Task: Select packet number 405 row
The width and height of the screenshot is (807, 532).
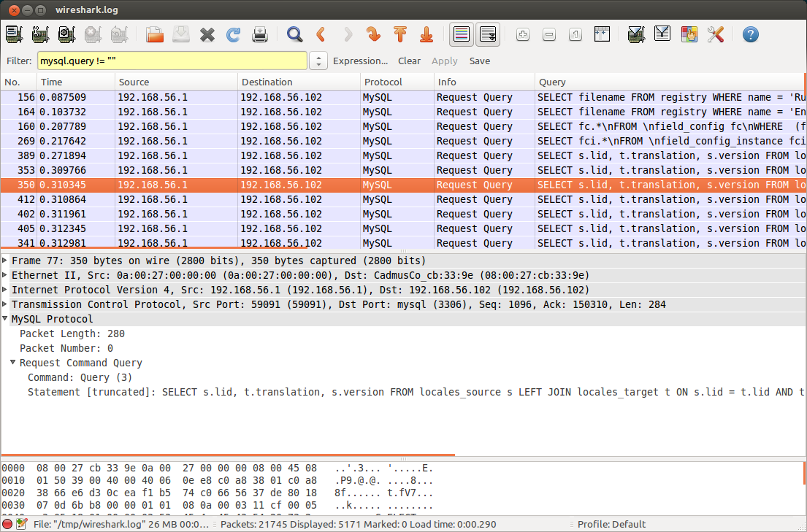Action: [x=403, y=228]
